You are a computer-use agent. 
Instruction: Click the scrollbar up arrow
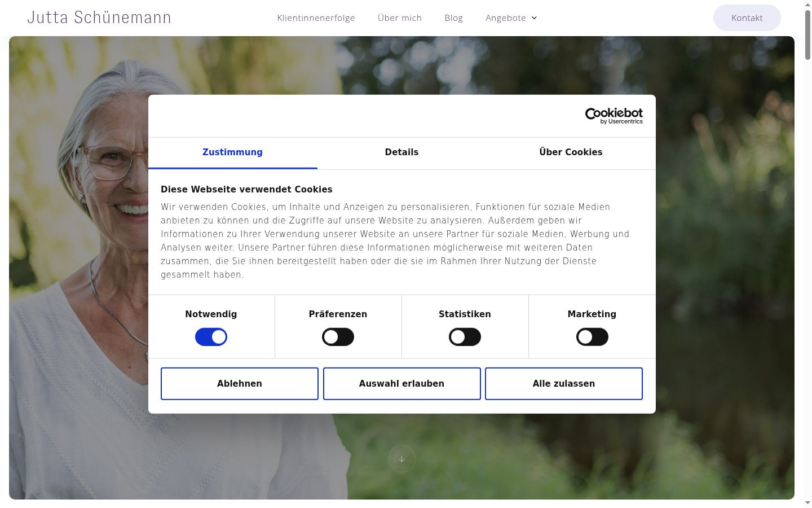click(807, 5)
